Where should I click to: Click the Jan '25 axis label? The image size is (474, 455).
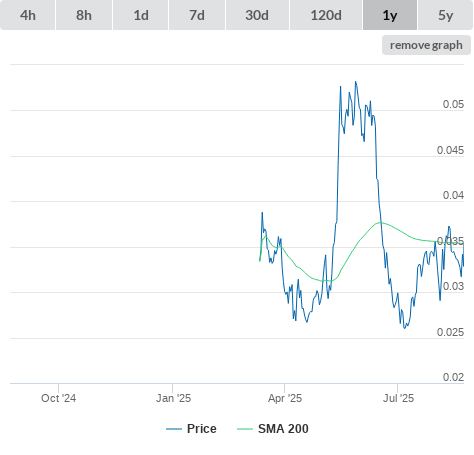(x=173, y=398)
